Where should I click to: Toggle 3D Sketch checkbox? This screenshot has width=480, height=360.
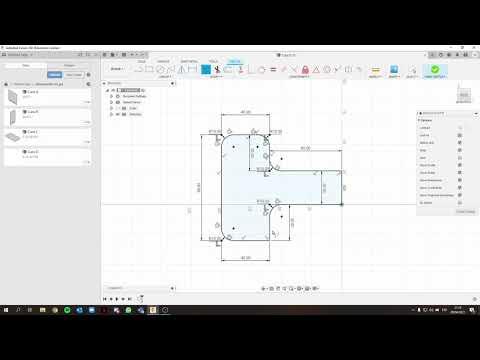(x=460, y=203)
